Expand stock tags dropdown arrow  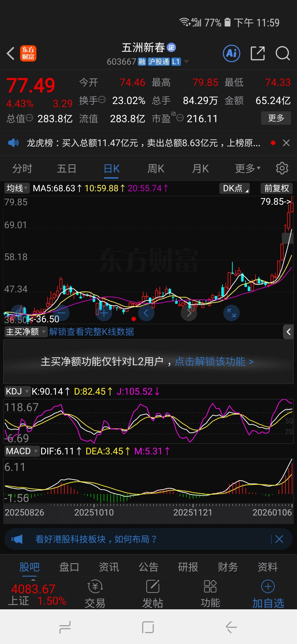186,62
